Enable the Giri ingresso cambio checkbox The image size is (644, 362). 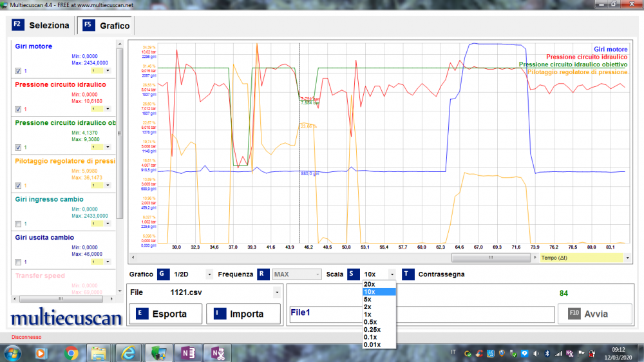point(18,224)
